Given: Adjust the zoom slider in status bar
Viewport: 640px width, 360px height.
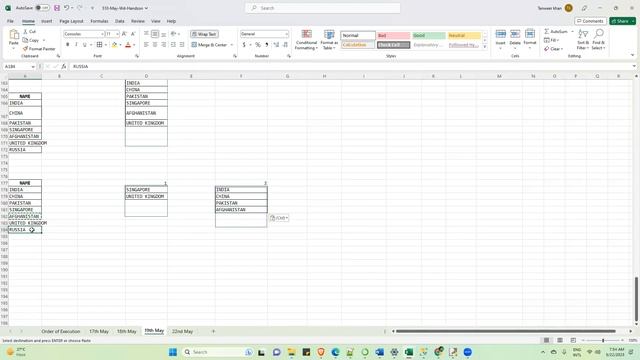Looking at the screenshot, I should coord(603,340).
